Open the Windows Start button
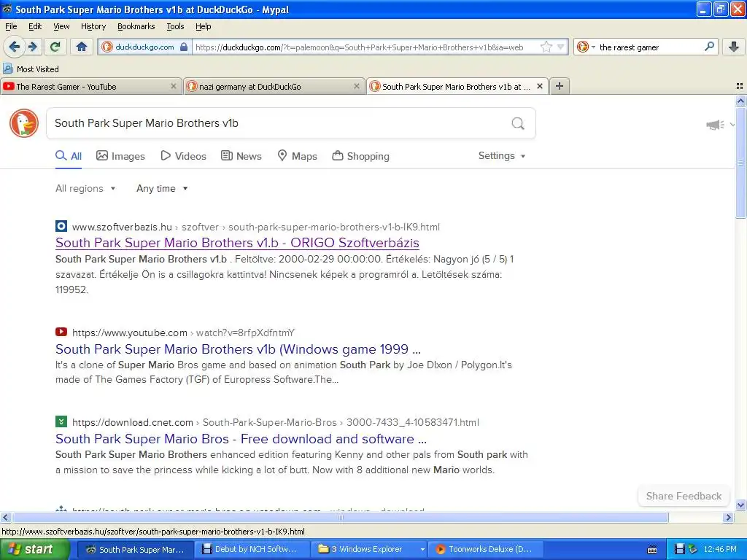747x560 pixels. (35, 550)
